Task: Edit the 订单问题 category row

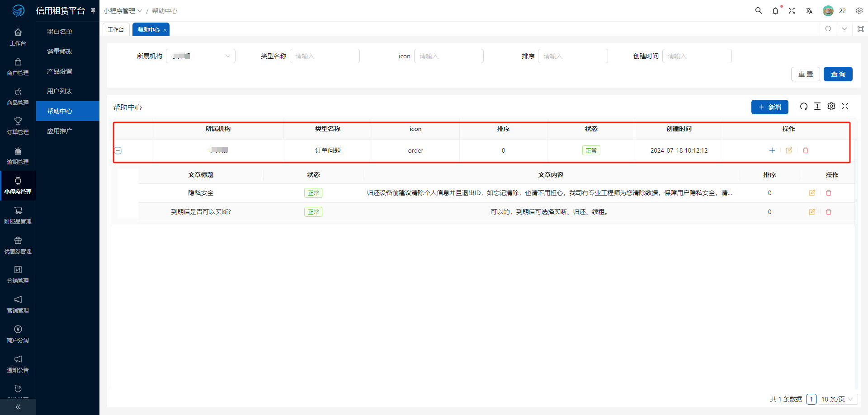Action: click(x=789, y=150)
